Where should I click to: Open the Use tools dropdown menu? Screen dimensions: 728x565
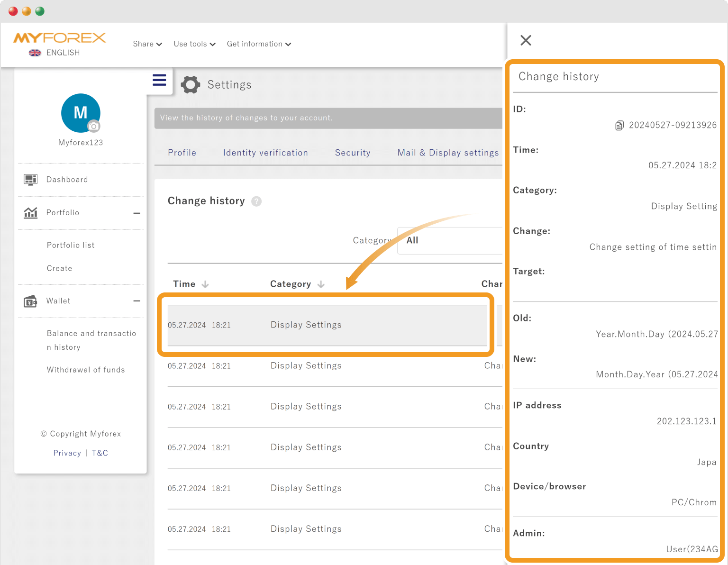[x=195, y=44]
